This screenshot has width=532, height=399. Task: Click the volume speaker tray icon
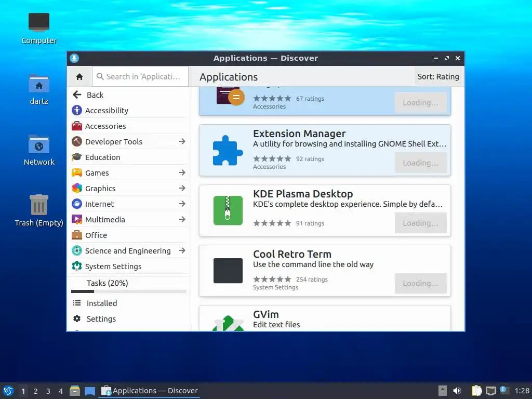click(x=457, y=391)
